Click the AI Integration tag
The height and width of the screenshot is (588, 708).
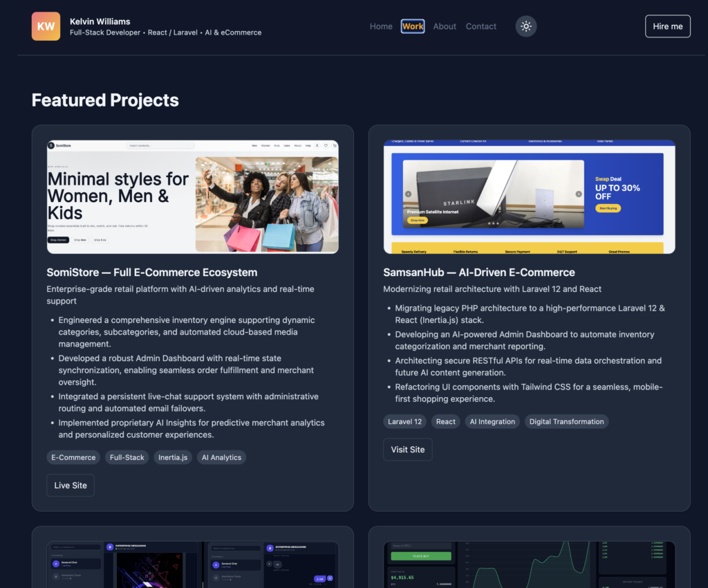coord(492,421)
